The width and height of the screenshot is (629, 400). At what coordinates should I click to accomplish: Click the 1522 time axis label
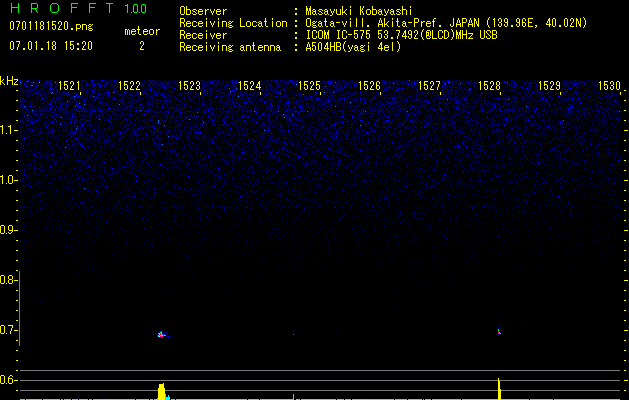[130, 86]
